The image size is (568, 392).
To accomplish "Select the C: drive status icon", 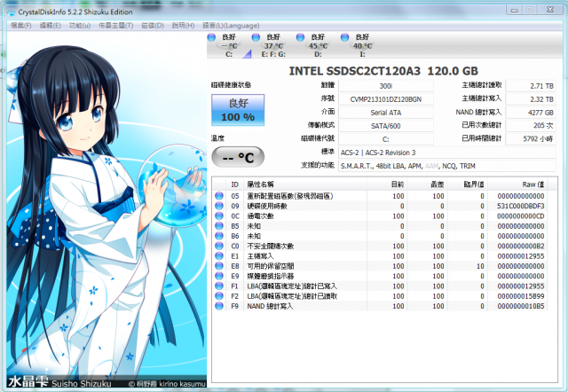I will (211, 37).
